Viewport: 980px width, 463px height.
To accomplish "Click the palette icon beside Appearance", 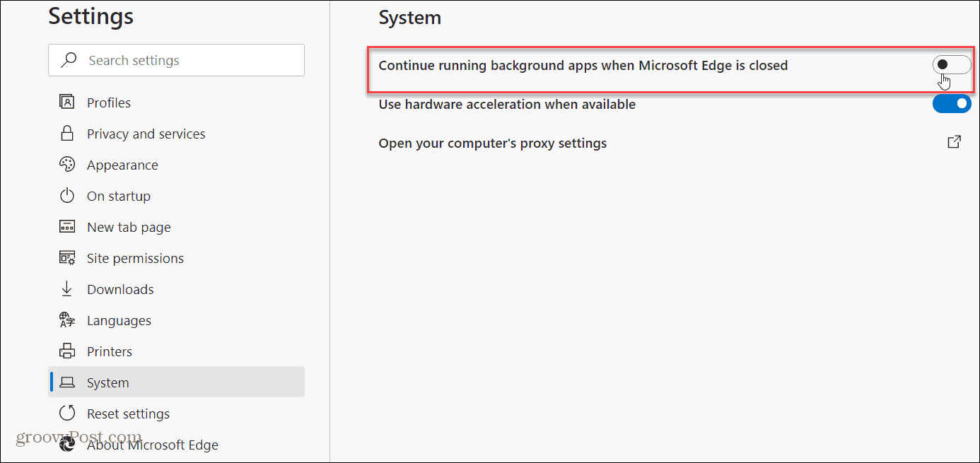I will tap(67, 165).
